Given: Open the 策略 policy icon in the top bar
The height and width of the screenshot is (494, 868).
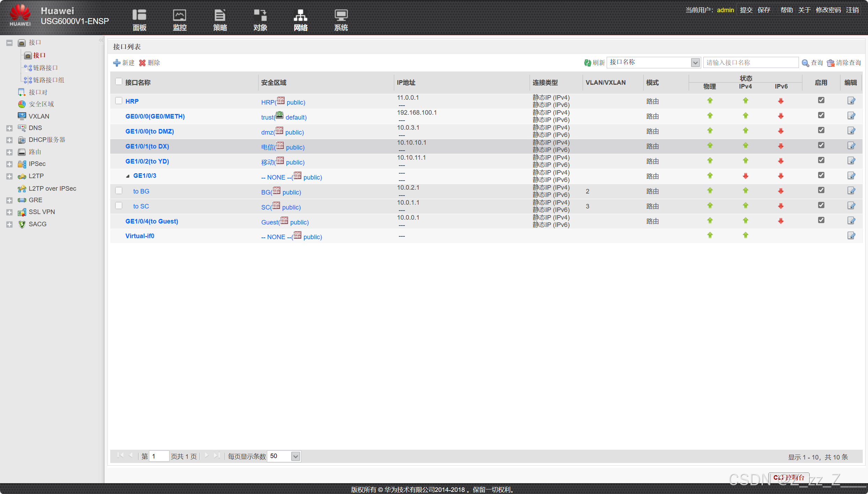Looking at the screenshot, I should pyautogui.click(x=220, y=16).
